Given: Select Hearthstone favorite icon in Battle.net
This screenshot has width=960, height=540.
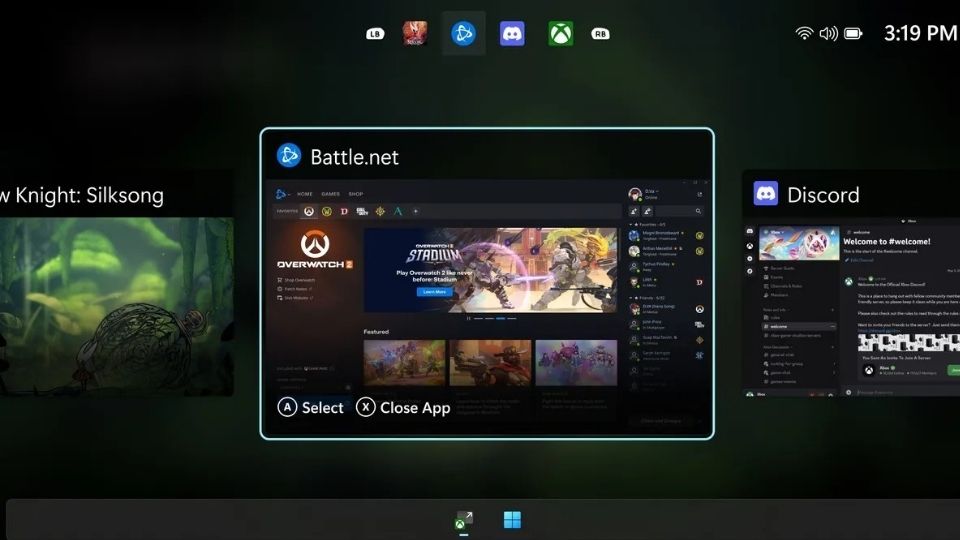Looking at the screenshot, I should click(380, 211).
